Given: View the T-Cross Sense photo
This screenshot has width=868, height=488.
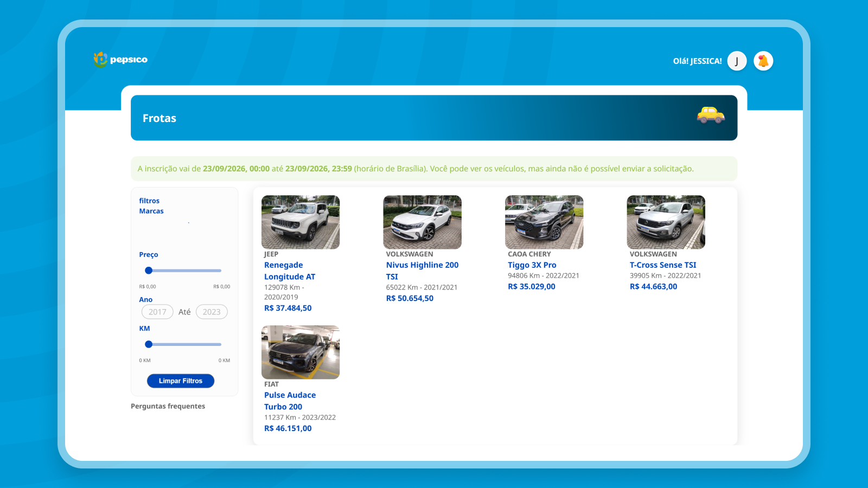Looking at the screenshot, I should point(666,222).
